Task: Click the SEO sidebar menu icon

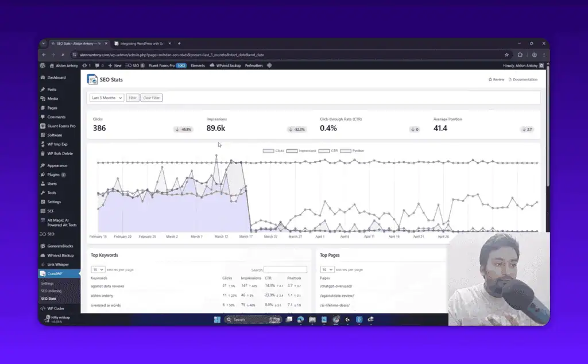Action: [42, 234]
